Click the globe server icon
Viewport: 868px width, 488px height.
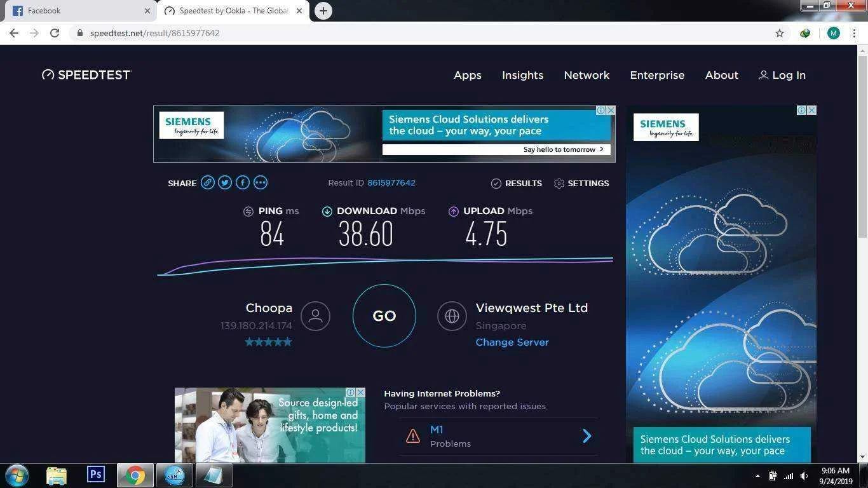pyautogui.click(x=452, y=316)
